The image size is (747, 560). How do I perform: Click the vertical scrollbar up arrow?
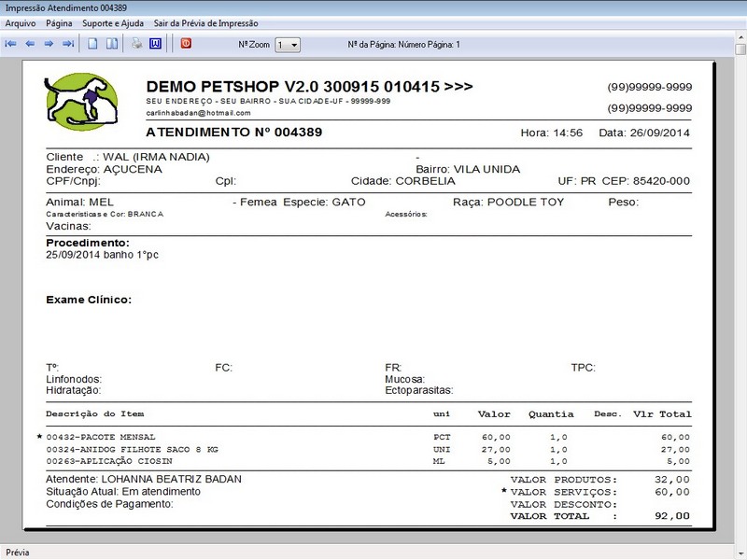[x=740, y=36]
